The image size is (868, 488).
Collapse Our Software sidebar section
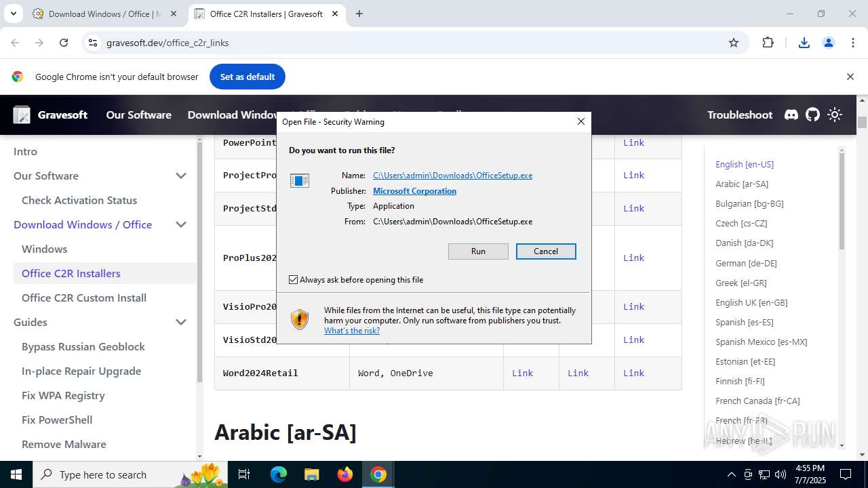(x=181, y=176)
